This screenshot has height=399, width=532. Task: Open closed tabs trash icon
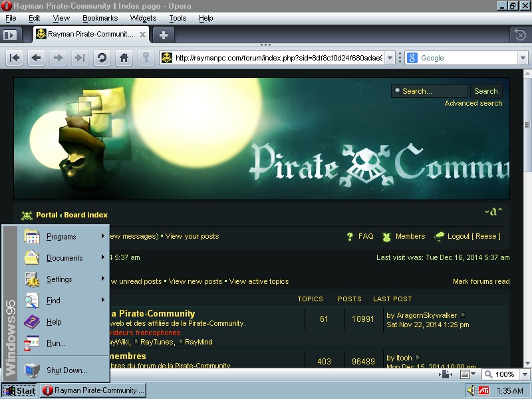[520, 35]
